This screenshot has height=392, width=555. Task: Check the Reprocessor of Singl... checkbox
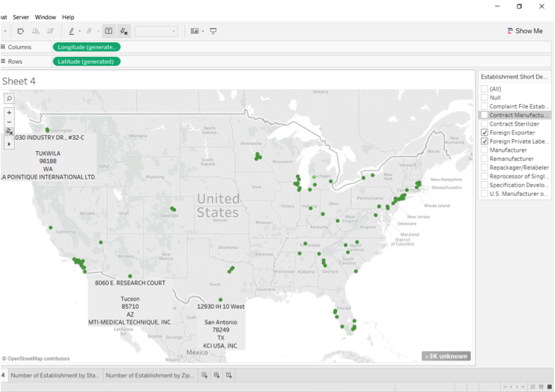click(485, 176)
